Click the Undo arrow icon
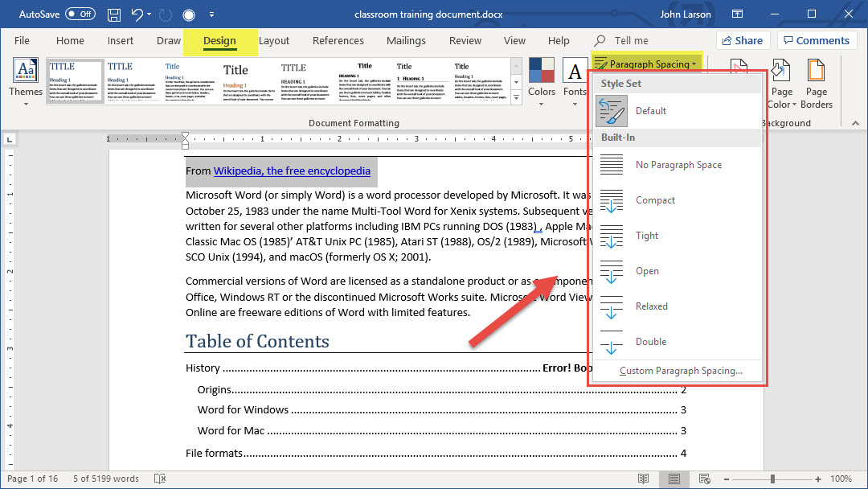Viewport: 868px width, 489px height. (x=137, y=14)
